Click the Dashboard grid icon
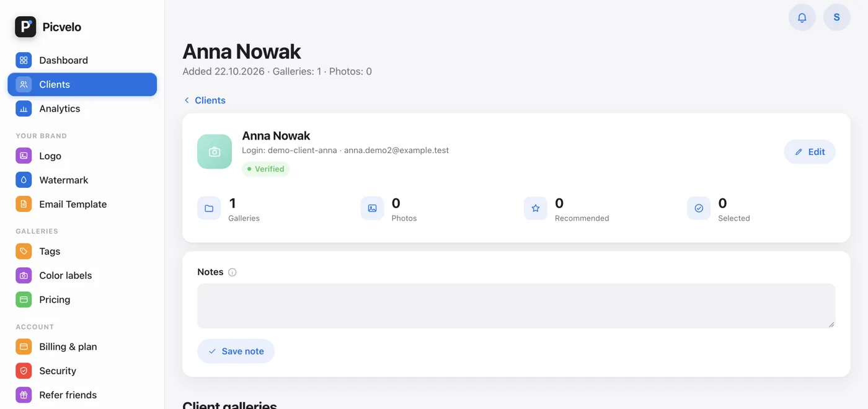The image size is (868, 409). [24, 60]
